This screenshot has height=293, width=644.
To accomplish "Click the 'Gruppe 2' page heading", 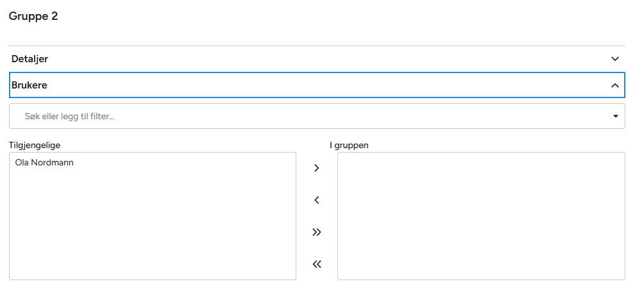I will pyautogui.click(x=33, y=17).
